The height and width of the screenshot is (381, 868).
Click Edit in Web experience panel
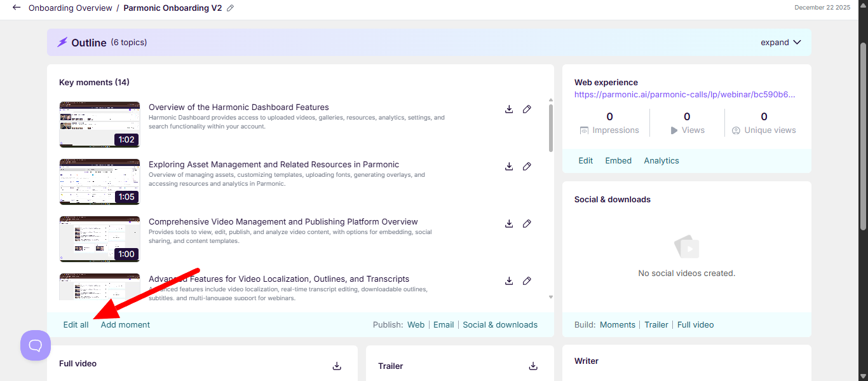(x=585, y=161)
